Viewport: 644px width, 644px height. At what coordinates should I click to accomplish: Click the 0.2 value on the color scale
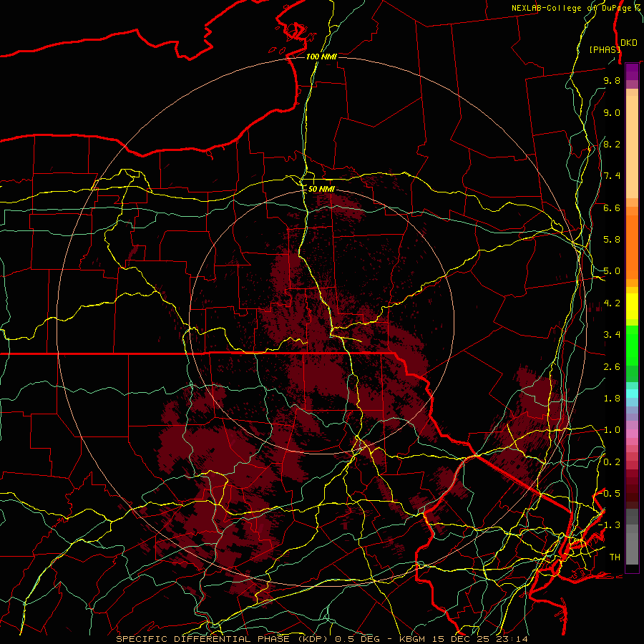point(612,462)
